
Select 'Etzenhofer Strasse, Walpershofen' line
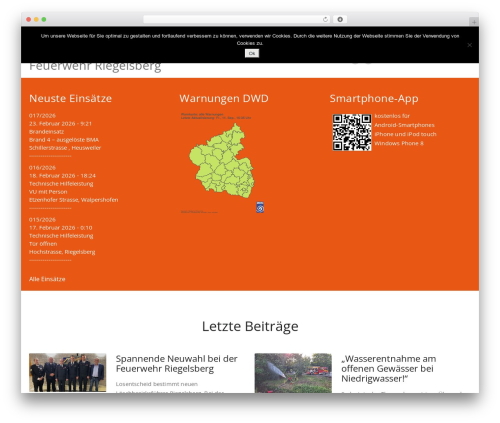tap(74, 200)
